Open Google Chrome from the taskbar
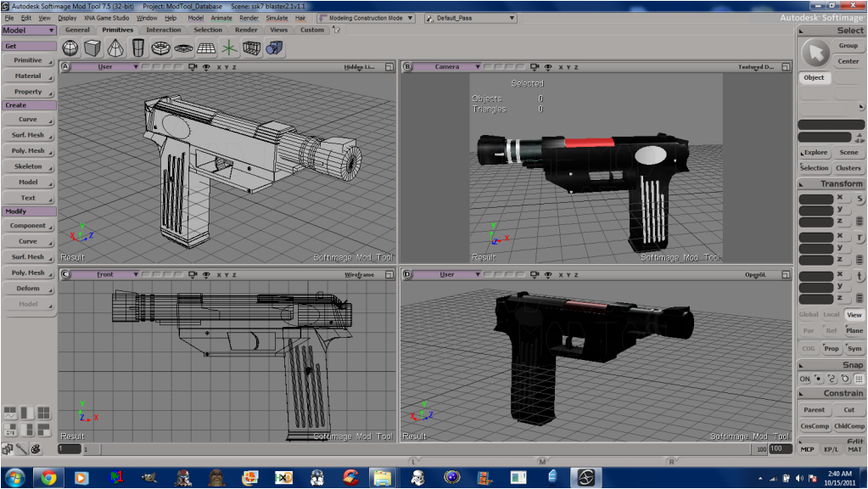Image resolution: width=868 pixels, height=489 pixels. tap(48, 477)
